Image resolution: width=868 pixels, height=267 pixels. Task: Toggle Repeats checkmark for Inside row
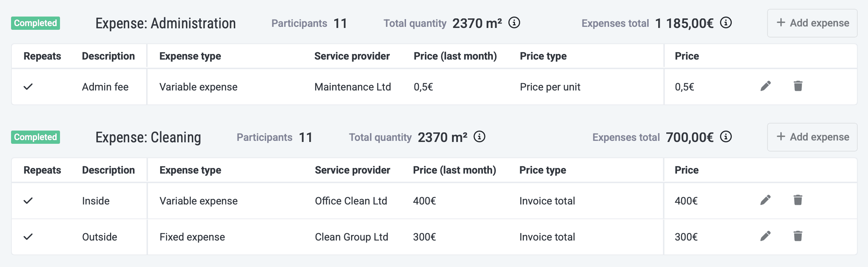[x=28, y=201]
